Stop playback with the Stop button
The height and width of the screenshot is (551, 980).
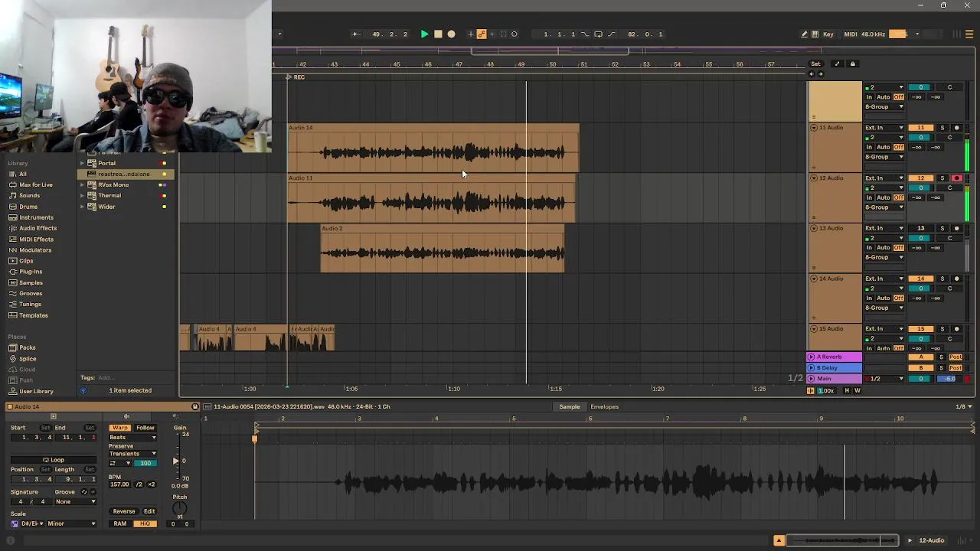(438, 34)
